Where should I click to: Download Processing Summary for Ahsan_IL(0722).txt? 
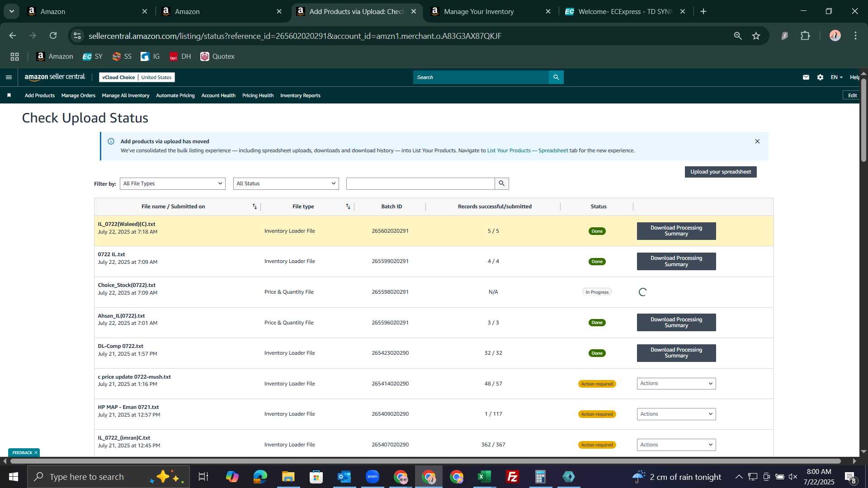pyautogui.click(x=676, y=323)
